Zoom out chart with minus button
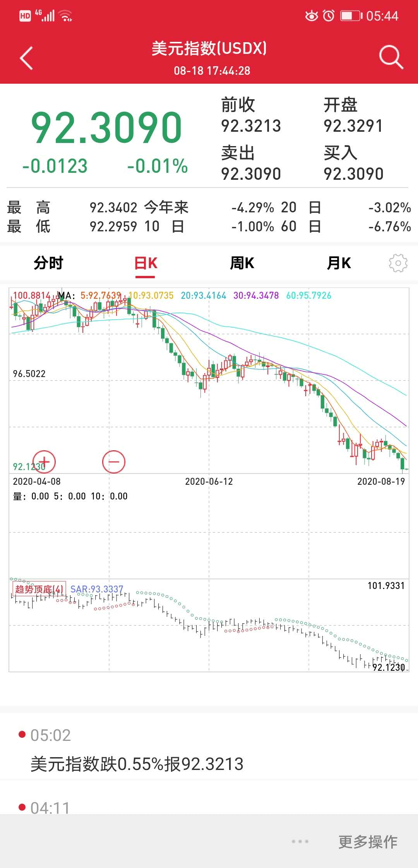The height and width of the screenshot is (868, 418). click(114, 462)
